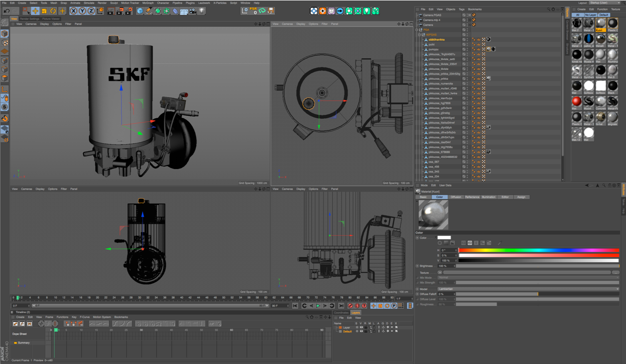Open the Model dropdown Lambertian
The width and height of the screenshot is (626, 364).
(529, 289)
